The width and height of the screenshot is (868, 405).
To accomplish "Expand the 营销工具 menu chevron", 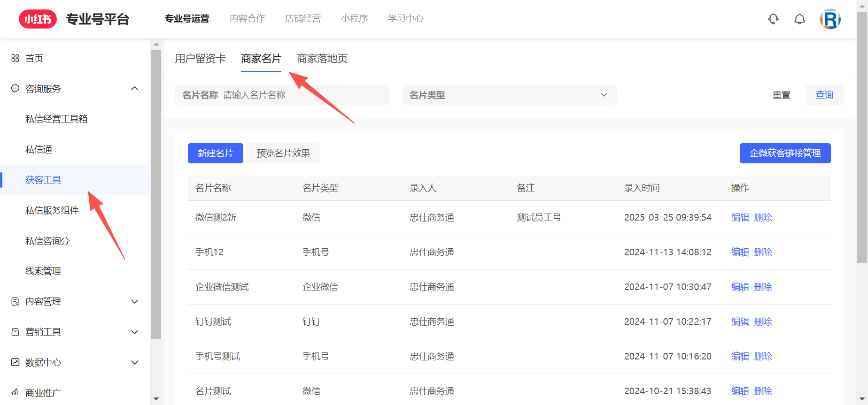I will pyautogui.click(x=135, y=332).
